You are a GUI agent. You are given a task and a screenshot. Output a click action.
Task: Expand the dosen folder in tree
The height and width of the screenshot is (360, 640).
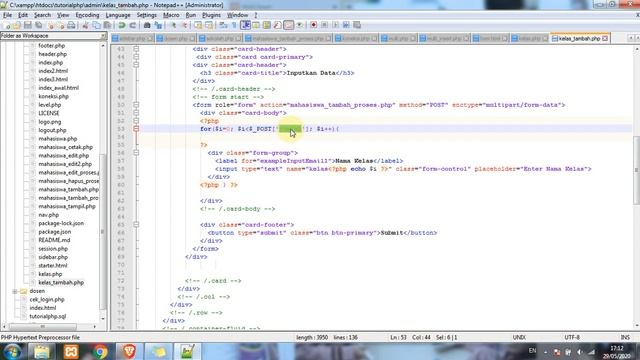15,291
